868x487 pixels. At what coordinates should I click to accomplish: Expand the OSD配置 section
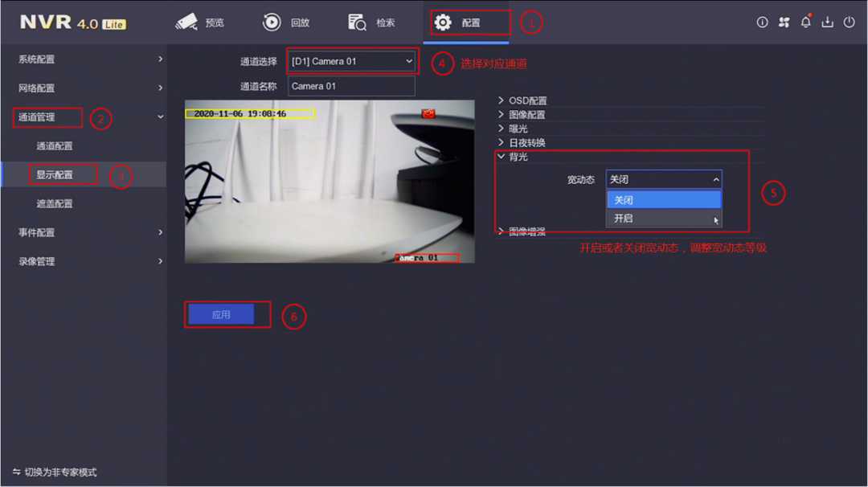[x=527, y=100]
